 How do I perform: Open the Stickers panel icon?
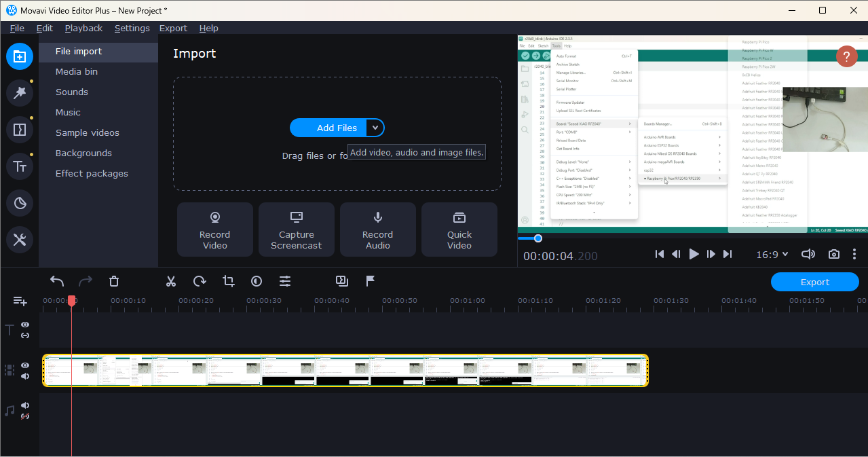(x=20, y=203)
